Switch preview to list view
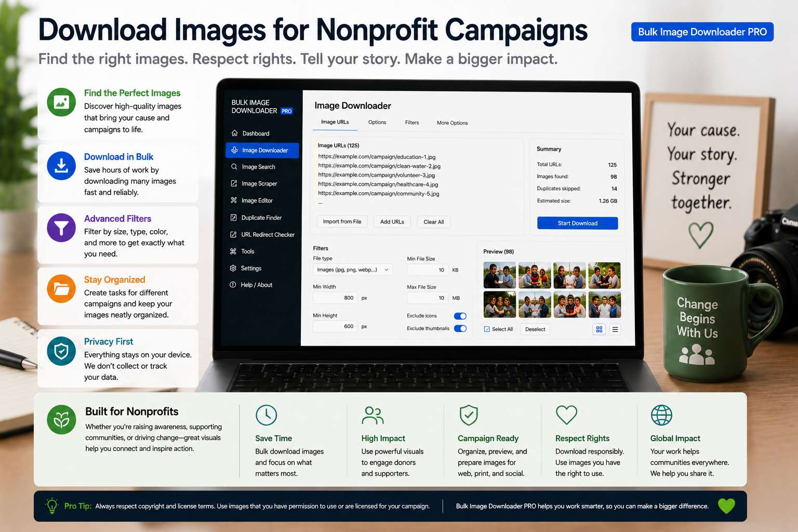This screenshot has width=798, height=532. [x=615, y=329]
